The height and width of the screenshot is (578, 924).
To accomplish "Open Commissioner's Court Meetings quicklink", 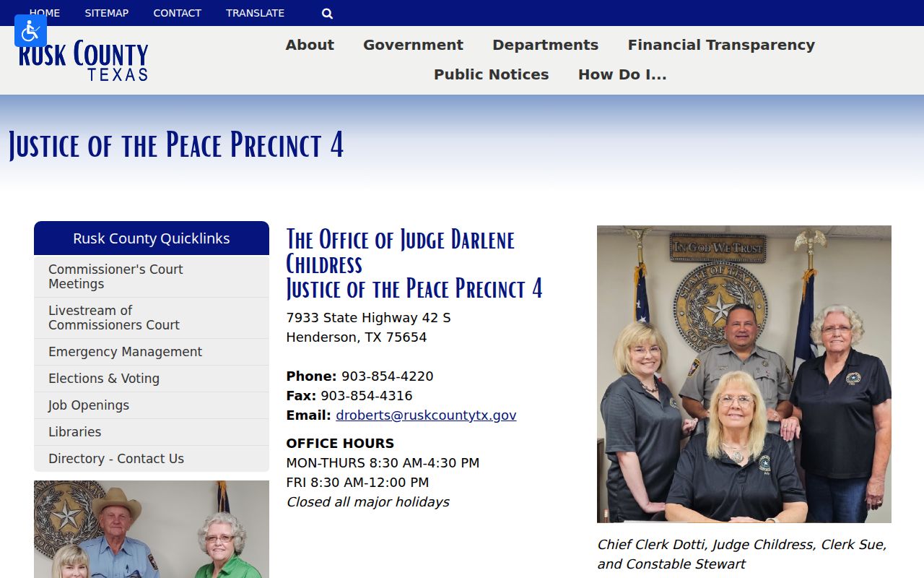I will click(152, 277).
